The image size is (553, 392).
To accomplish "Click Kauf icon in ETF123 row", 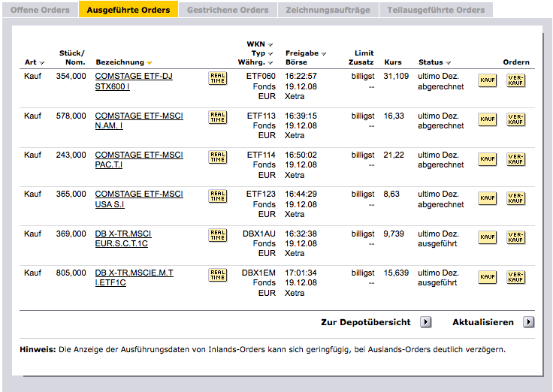I will [x=488, y=198].
